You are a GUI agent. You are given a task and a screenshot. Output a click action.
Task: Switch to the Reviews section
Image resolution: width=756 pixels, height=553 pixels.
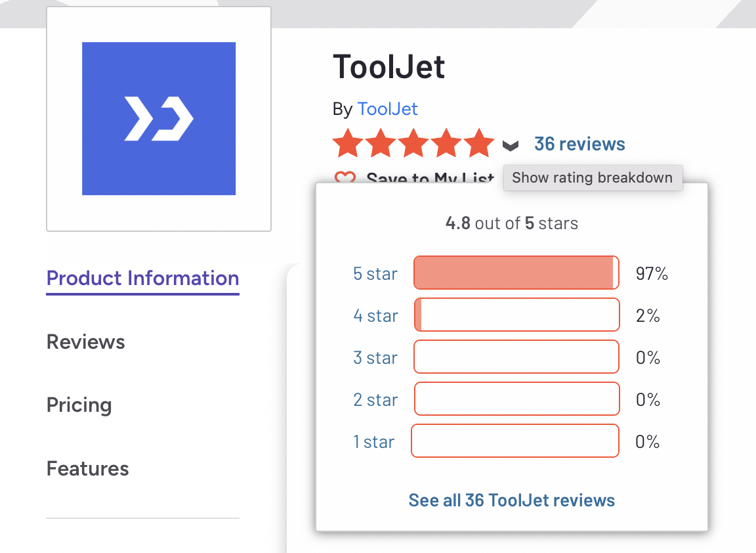tap(85, 342)
